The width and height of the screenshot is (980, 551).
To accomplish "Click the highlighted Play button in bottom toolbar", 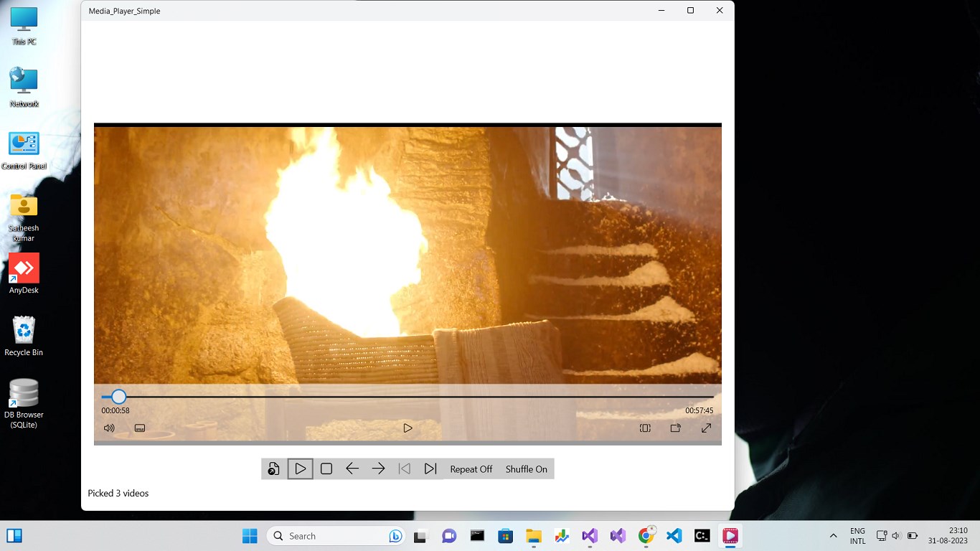I will 301,469.
